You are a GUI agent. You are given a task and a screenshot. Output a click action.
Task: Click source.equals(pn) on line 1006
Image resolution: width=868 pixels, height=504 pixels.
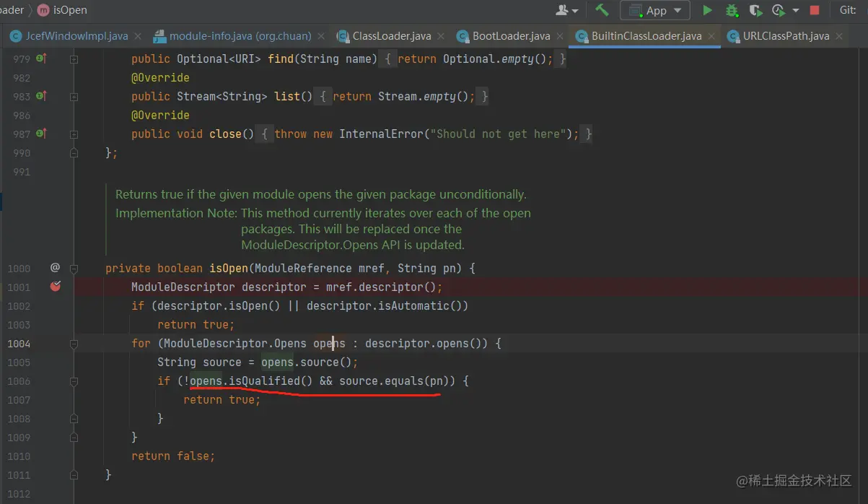tap(394, 381)
